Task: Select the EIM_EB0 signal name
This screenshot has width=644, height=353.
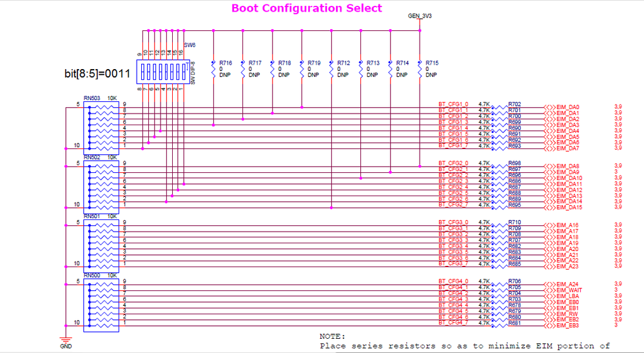Action: [568, 302]
